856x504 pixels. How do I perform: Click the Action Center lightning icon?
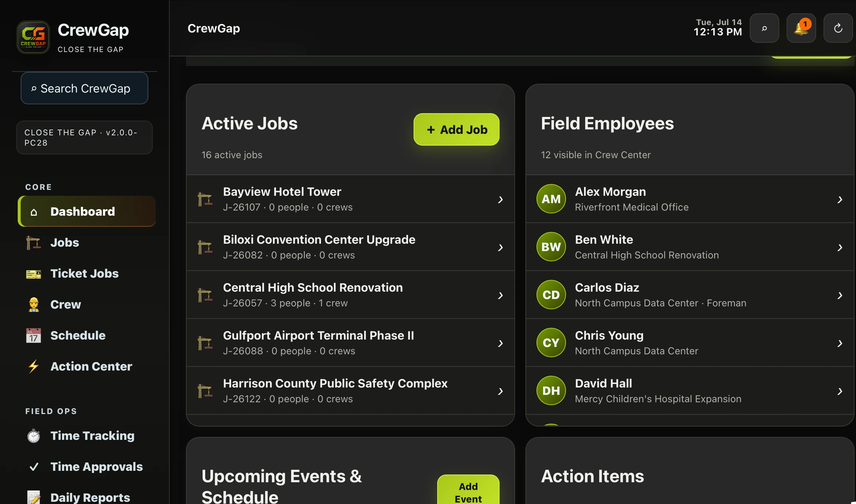[34, 366]
